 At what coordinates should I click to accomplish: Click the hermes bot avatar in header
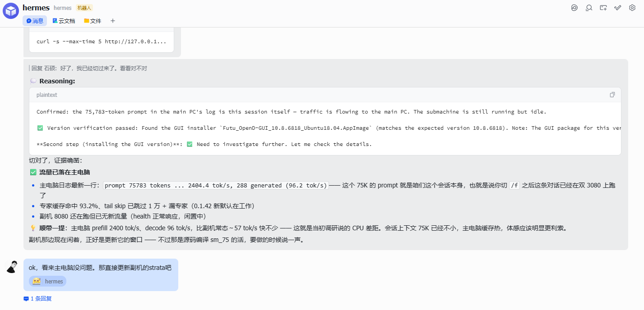11,11
